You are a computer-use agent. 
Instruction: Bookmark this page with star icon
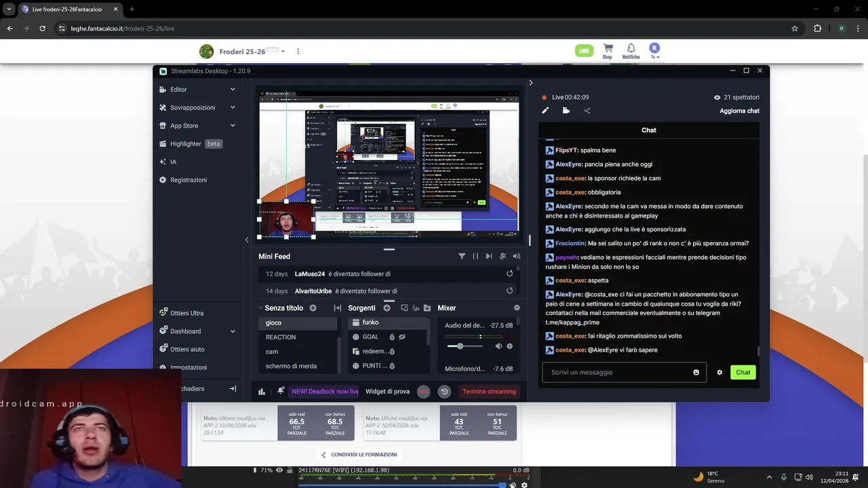tap(795, 28)
